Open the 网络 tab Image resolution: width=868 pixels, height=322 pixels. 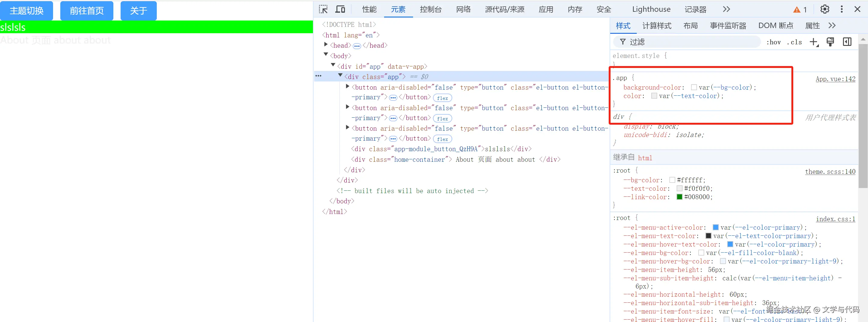(463, 9)
